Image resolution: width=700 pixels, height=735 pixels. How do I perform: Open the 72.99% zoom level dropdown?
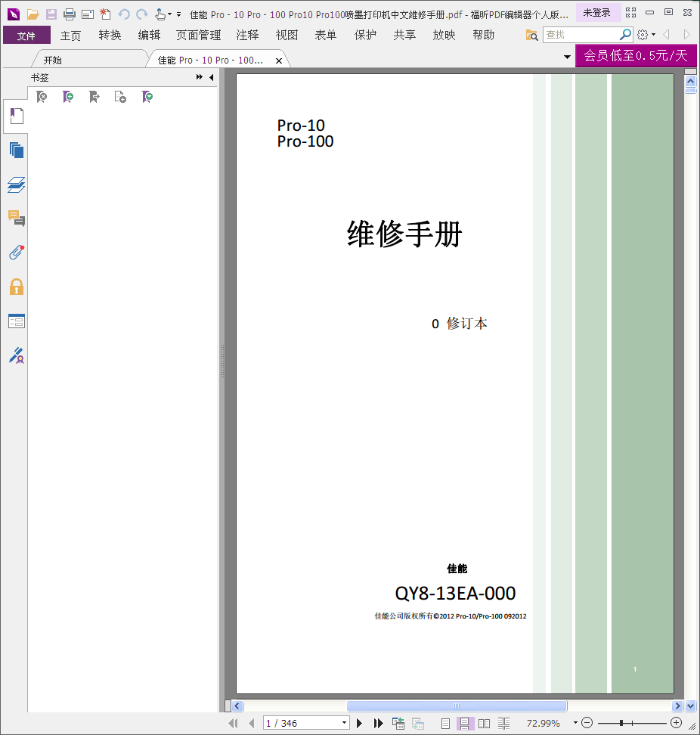pos(575,723)
